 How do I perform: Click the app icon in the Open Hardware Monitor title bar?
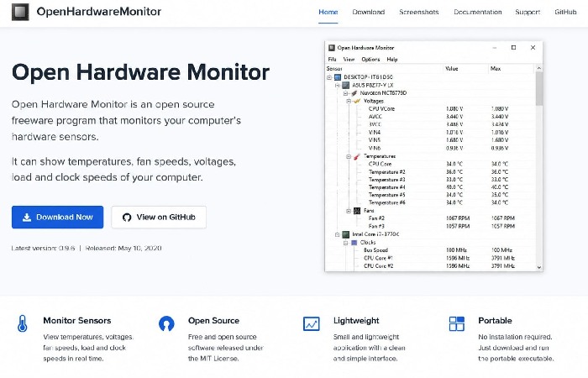[x=332, y=48]
